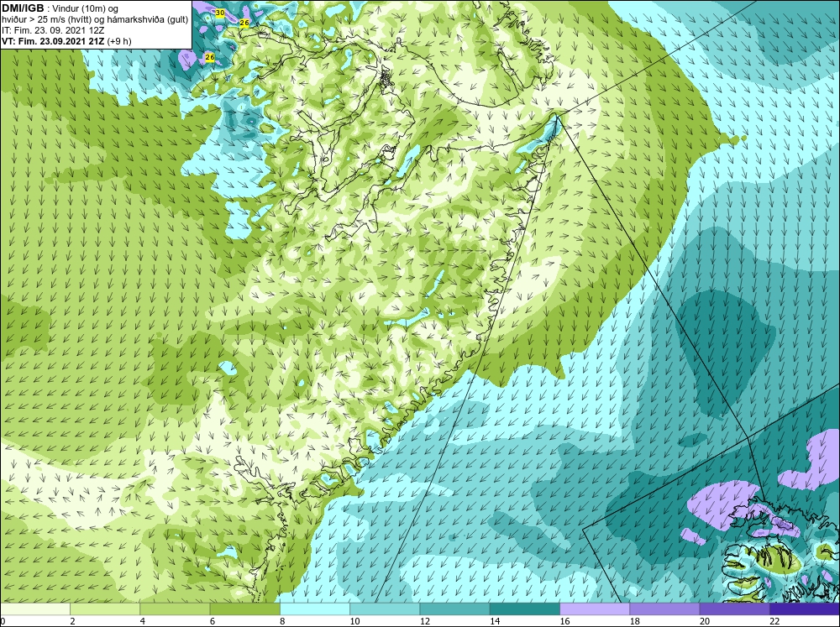
Task: Click the legend scale number 4
Action: (143, 621)
